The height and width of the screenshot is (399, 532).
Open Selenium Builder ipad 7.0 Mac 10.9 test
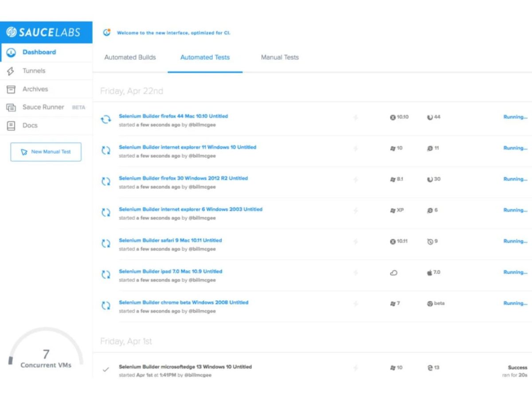pyautogui.click(x=171, y=271)
